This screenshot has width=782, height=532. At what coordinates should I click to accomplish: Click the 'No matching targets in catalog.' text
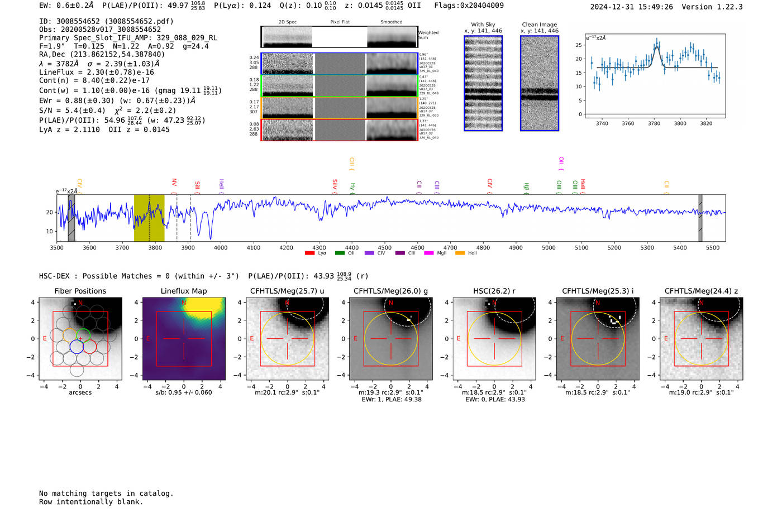(106, 493)
